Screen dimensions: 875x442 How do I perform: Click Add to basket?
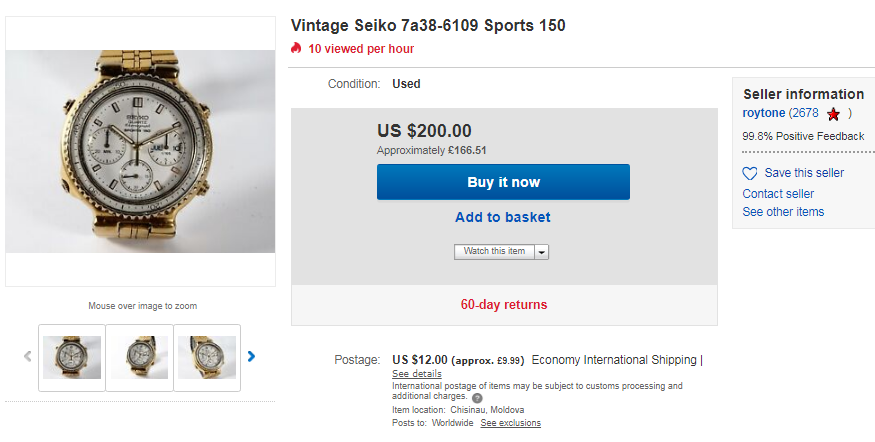(x=502, y=217)
